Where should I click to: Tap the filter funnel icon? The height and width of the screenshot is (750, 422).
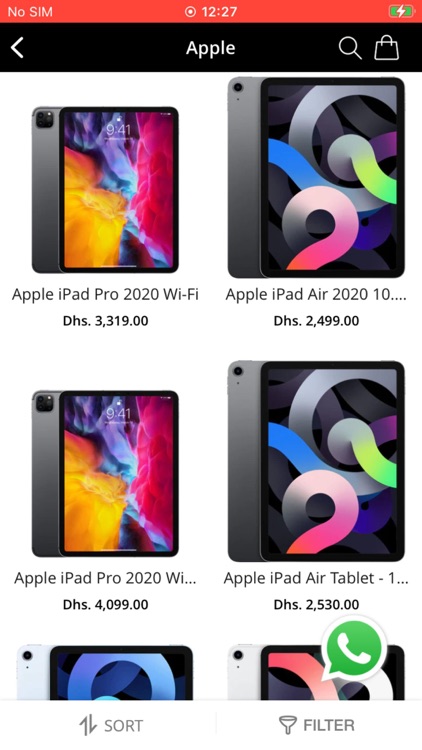pos(288,725)
